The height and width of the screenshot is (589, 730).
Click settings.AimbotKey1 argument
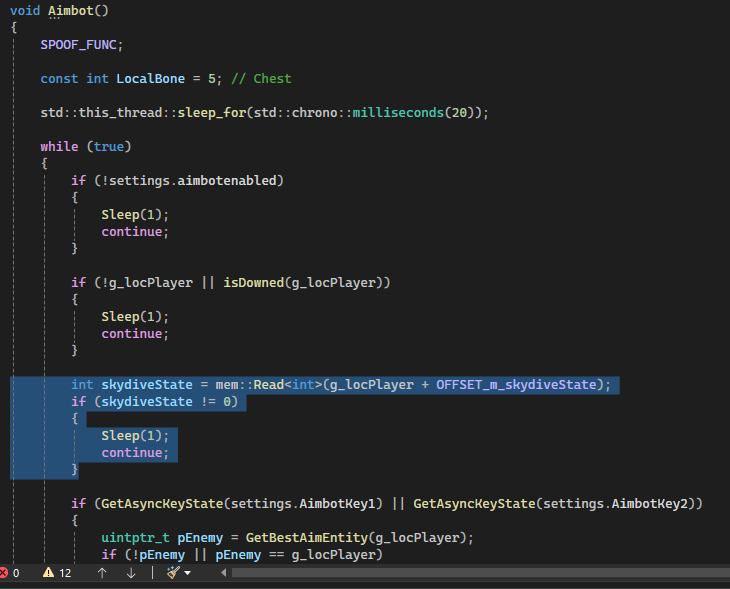303,504
